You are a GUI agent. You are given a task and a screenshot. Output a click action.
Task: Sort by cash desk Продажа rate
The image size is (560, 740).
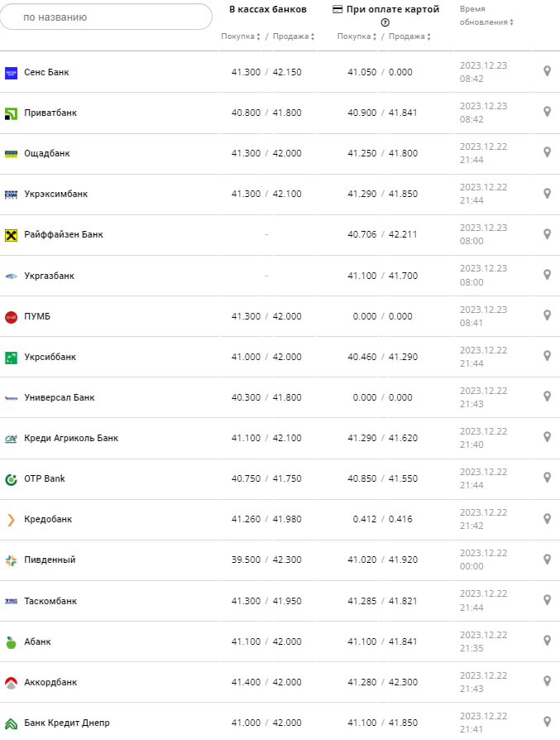[x=294, y=36]
